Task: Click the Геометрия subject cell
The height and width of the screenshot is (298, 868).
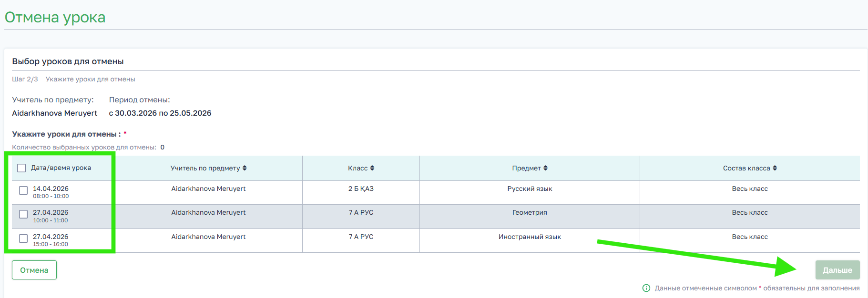Action: point(530,213)
